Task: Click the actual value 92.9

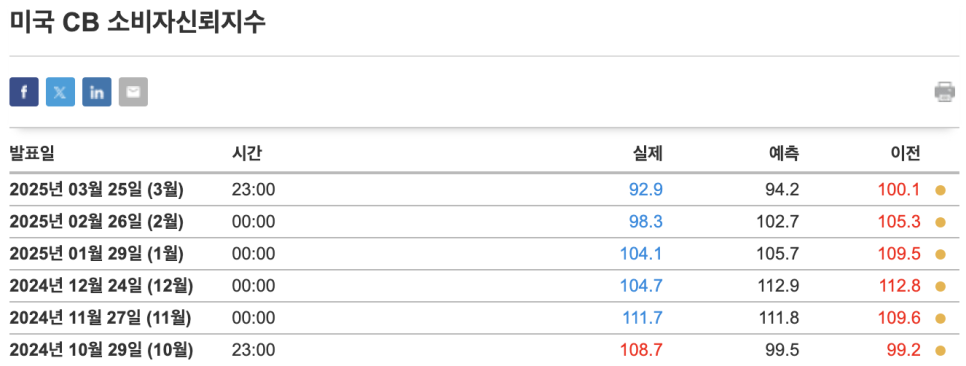Action: tap(646, 190)
